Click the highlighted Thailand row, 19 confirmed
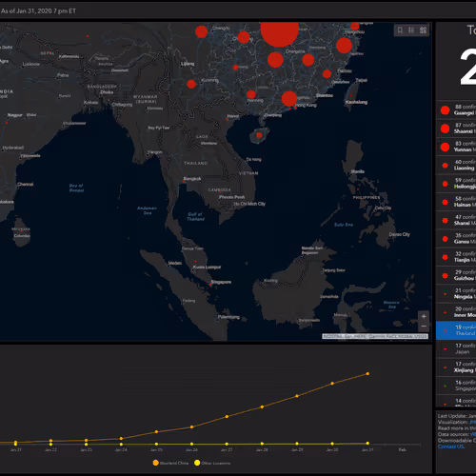 tap(456, 330)
